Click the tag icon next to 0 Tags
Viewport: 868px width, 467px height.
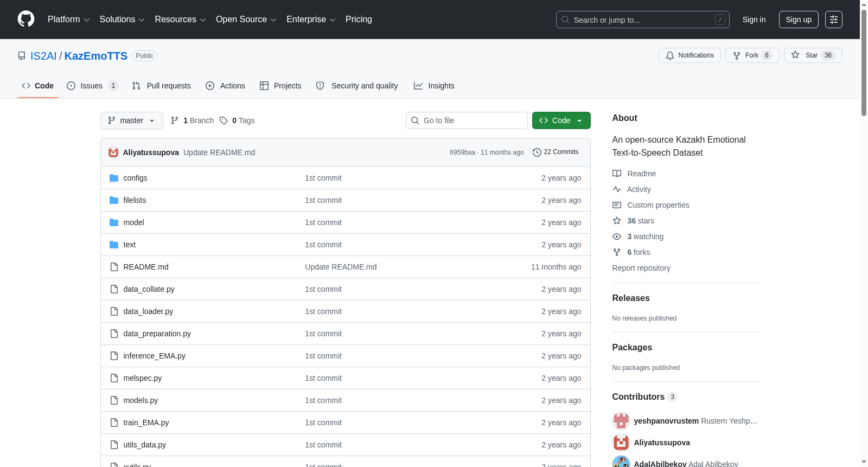224,120
